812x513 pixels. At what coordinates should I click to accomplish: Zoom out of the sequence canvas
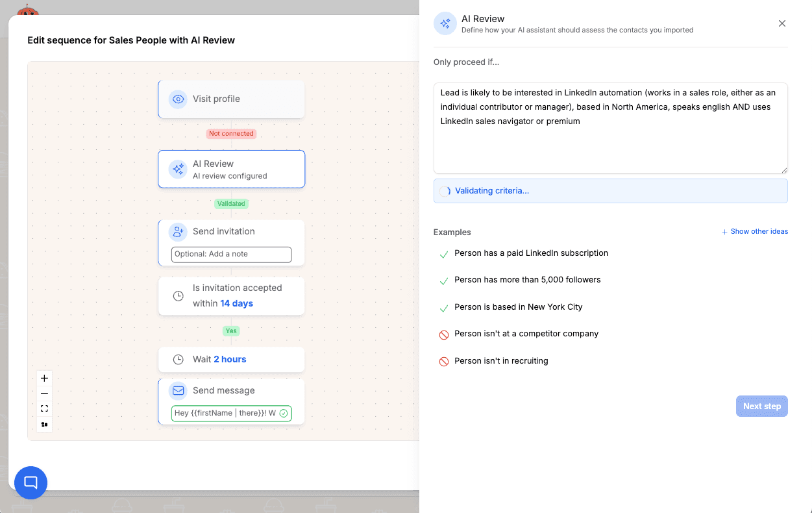44,393
